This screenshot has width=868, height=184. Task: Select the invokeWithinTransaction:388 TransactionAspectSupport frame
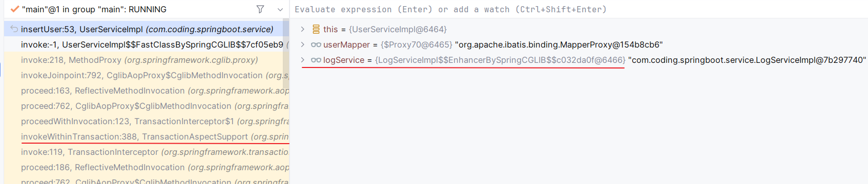(147, 136)
